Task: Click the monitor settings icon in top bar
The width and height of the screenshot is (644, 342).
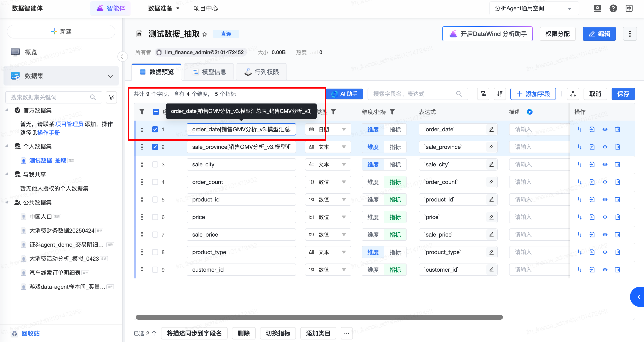Action: (597, 9)
